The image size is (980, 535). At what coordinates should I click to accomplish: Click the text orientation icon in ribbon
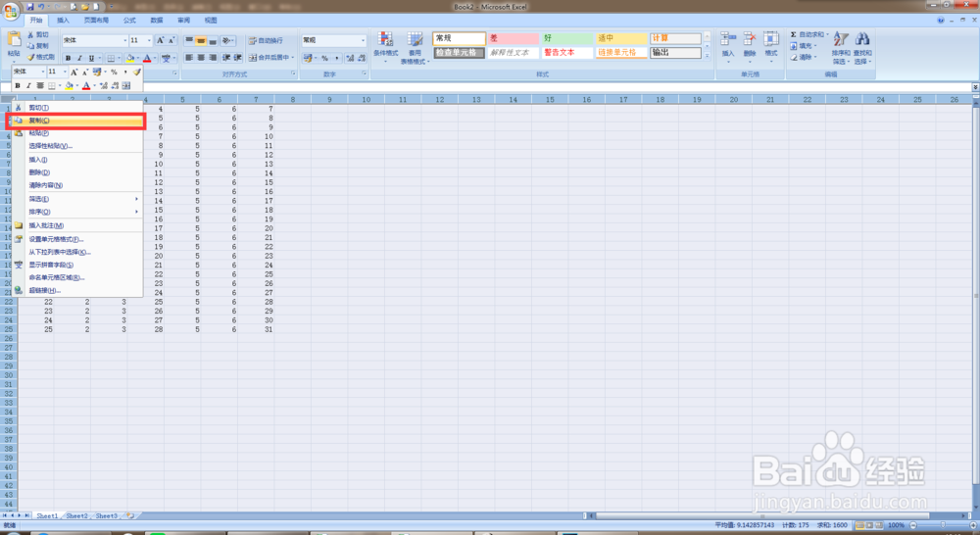point(227,40)
